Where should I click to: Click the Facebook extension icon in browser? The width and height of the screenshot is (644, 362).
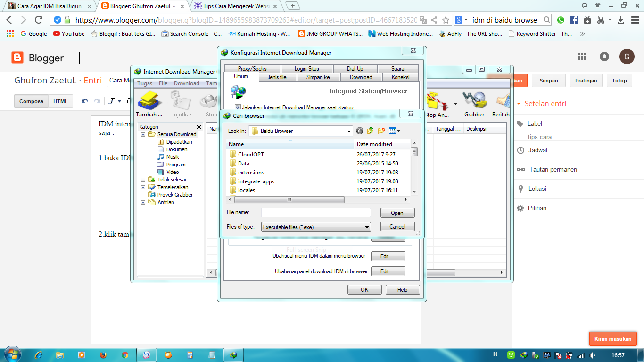[574, 20]
